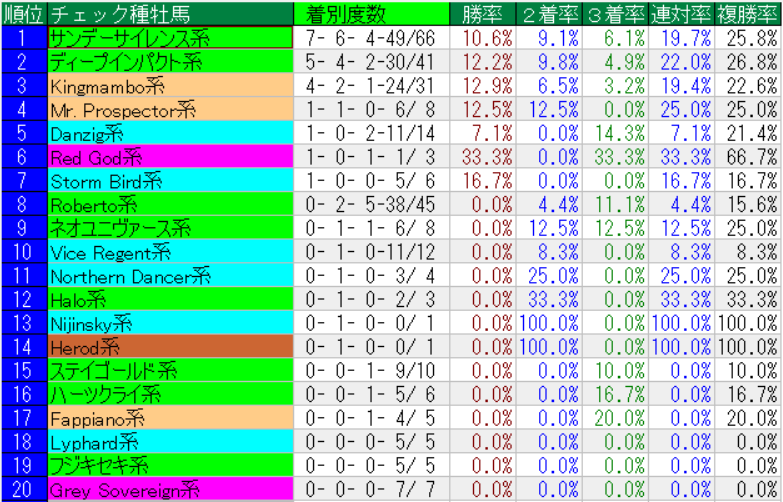Click the ハーツクライ系 sire cell
Image resolution: width=783 pixels, height=502 pixels.
pos(170,394)
